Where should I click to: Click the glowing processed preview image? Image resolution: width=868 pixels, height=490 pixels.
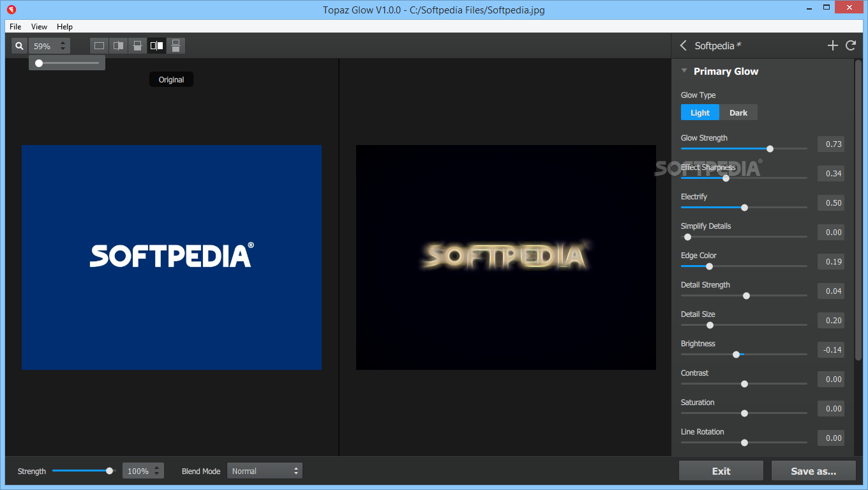pyautogui.click(x=506, y=257)
